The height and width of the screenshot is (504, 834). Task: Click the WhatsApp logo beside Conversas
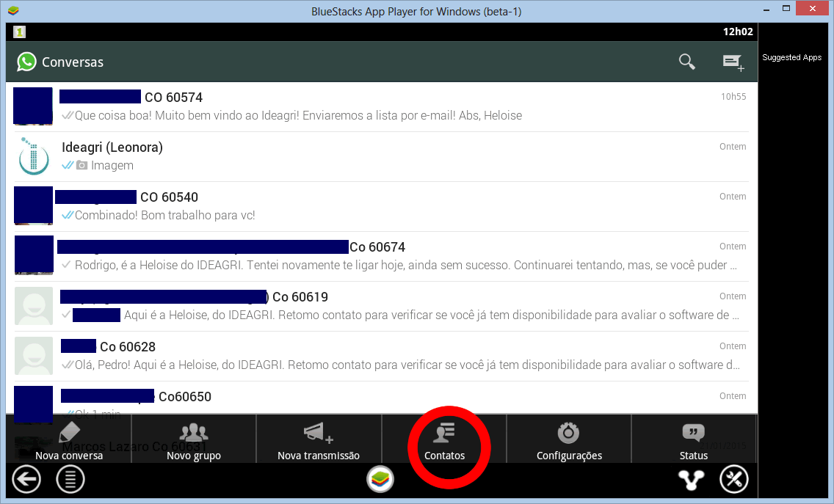(x=26, y=62)
